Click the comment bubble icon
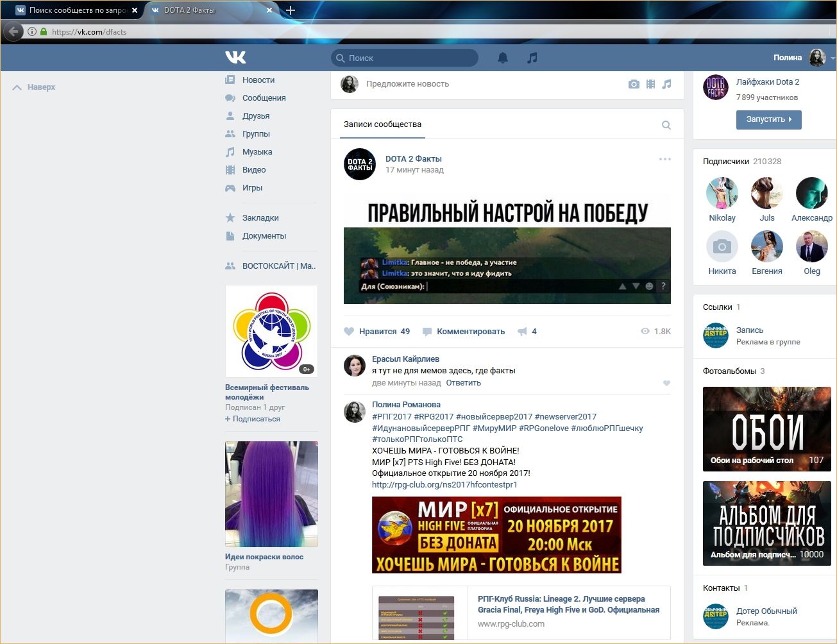Image resolution: width=837 pixels, height=644 pixels. (x=427, y=332)
